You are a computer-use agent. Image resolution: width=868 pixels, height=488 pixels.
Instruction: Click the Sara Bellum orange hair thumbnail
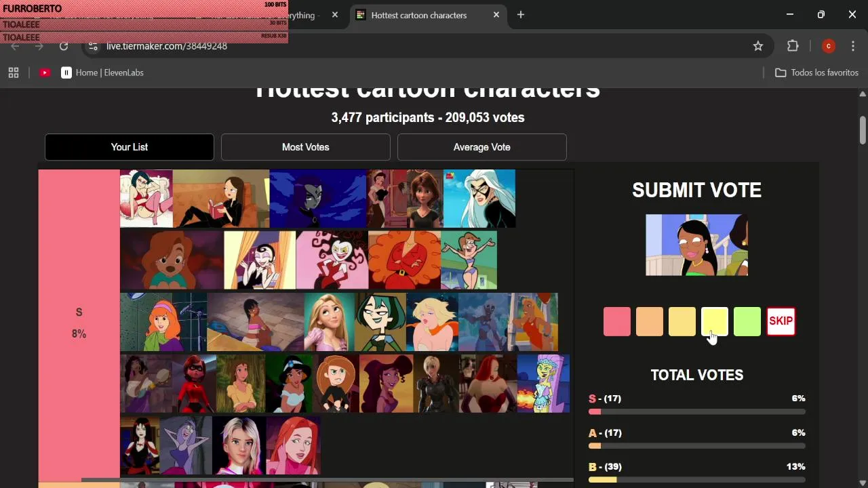pyautogui.click(x=404, y=260)
